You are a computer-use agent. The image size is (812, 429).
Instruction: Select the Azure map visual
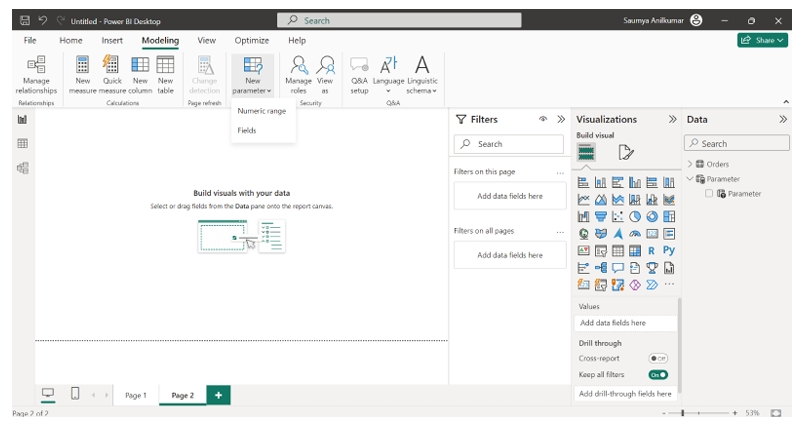tap(617, 234)
